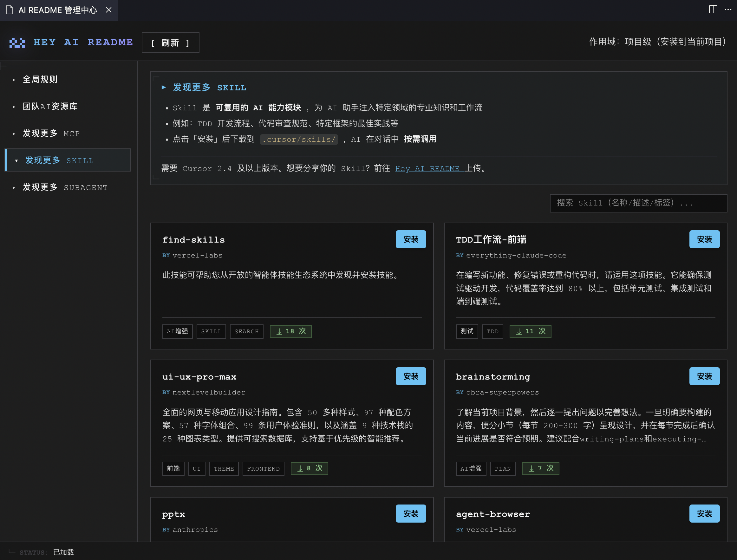The image size is (737, 560).
Task: Click the STATUS 已加载 status bar text
Action: (47, 552)
